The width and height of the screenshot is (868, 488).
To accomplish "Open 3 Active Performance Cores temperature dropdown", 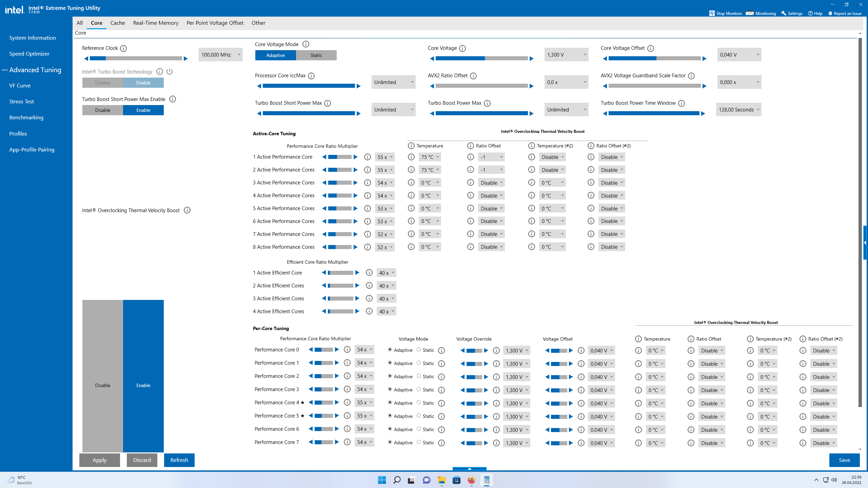I will (x=430, y=183).
